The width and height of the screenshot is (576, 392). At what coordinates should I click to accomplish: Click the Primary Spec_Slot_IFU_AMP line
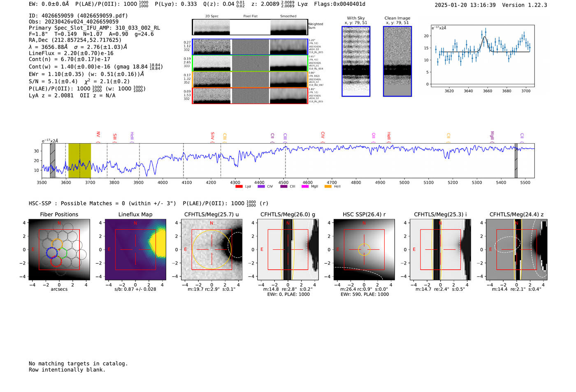pos(94,28)
